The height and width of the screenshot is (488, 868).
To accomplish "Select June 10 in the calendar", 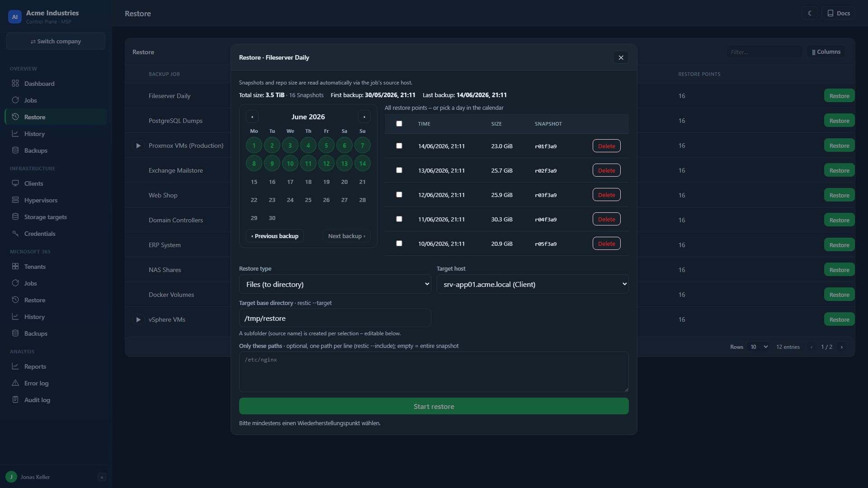I will click(290, 164).
